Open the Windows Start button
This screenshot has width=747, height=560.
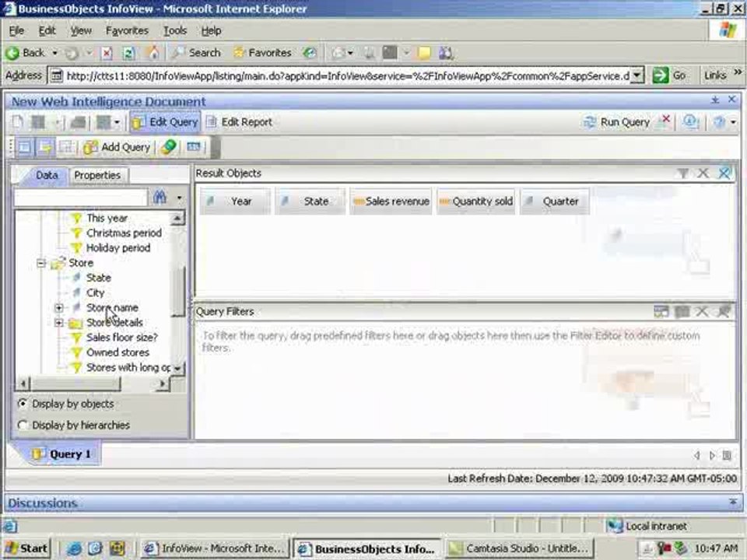coord(27,548)
